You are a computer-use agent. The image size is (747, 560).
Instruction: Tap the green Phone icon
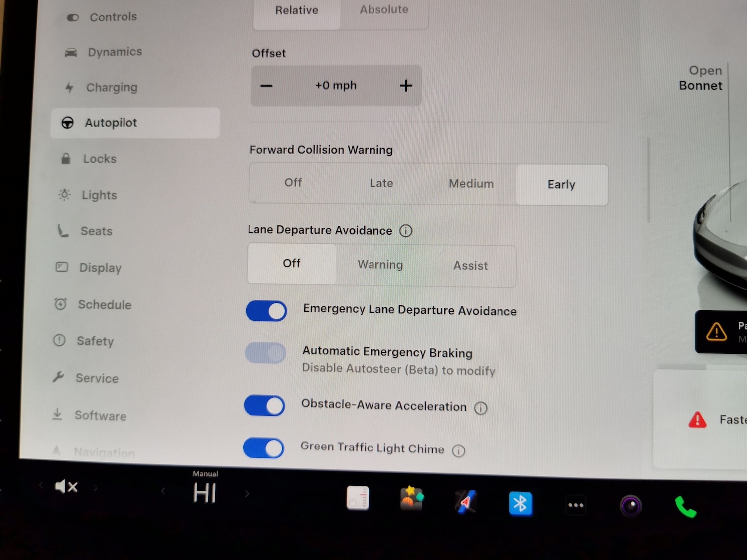pyautogui.click(x=685, y=507)
